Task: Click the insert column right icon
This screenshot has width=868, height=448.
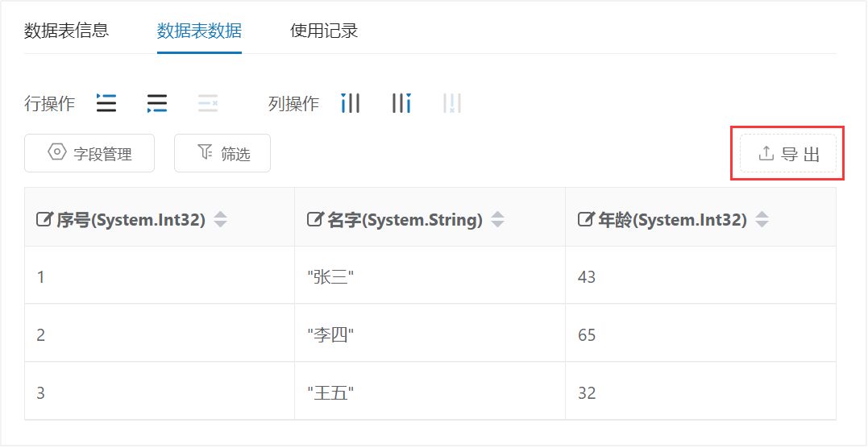Action: tap(401, 103)
